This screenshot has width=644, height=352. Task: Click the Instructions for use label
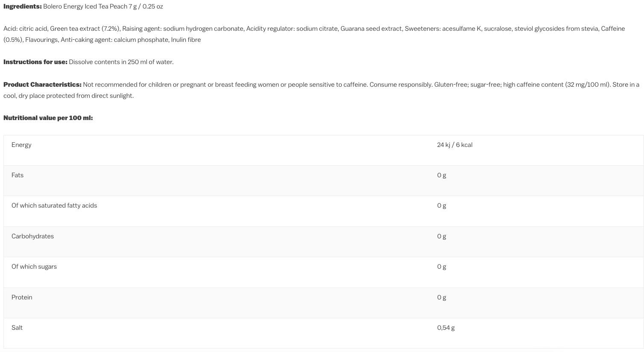pos(35,62)
